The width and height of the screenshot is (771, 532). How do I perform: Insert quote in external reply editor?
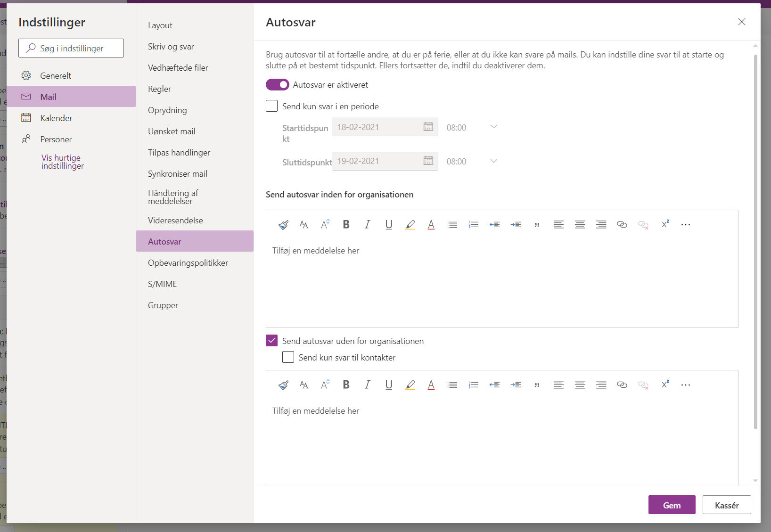pyautogui.click(x=537, y=385)
